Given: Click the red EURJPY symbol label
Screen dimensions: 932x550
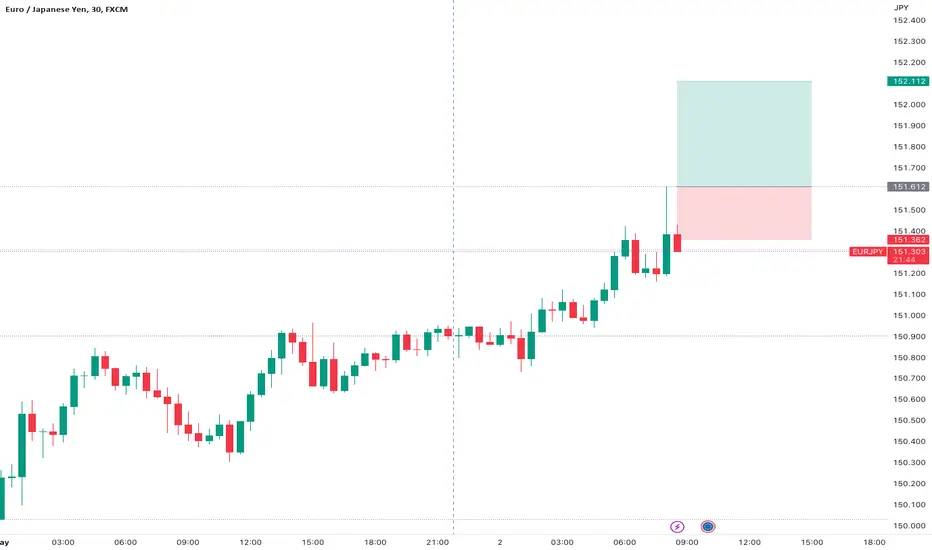Looking at the screenshot, I should (867, 252).
